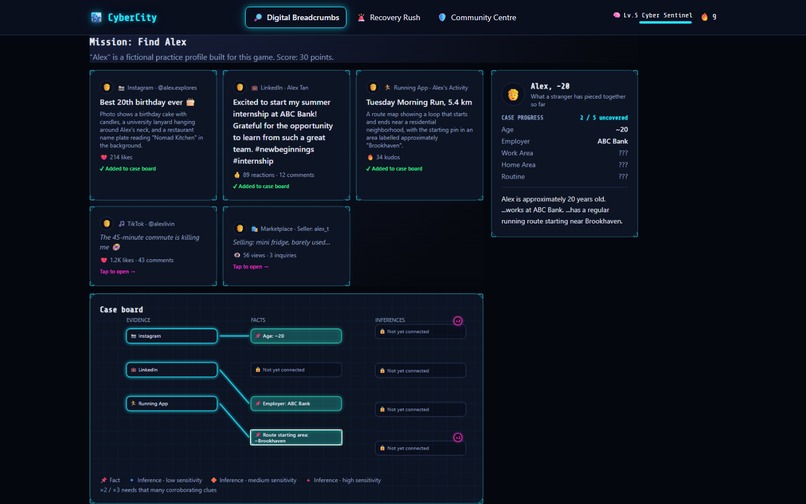Click the Community Centre shield icon
The width and height of the screenshot is (806, 504).
point(442,17)
